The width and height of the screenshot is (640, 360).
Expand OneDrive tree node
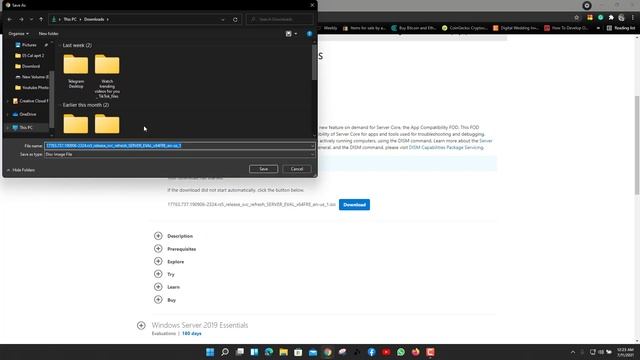[x=7, y=114]
